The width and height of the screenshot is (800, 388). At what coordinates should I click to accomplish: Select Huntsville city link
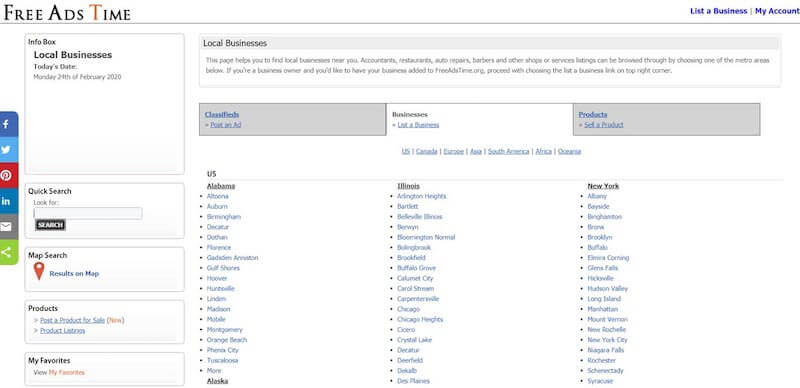coord(220,288)
